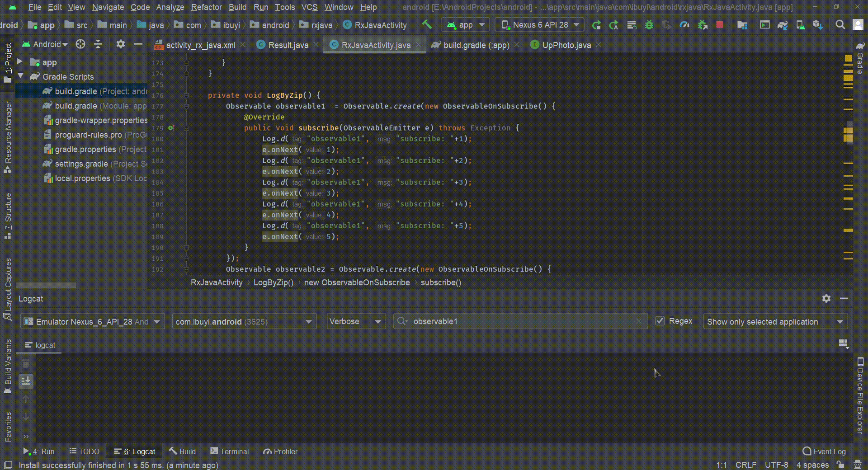The height and width of the screenshot is (470, 868).
Task: Click the user account avatar icon
Action: 858,25
